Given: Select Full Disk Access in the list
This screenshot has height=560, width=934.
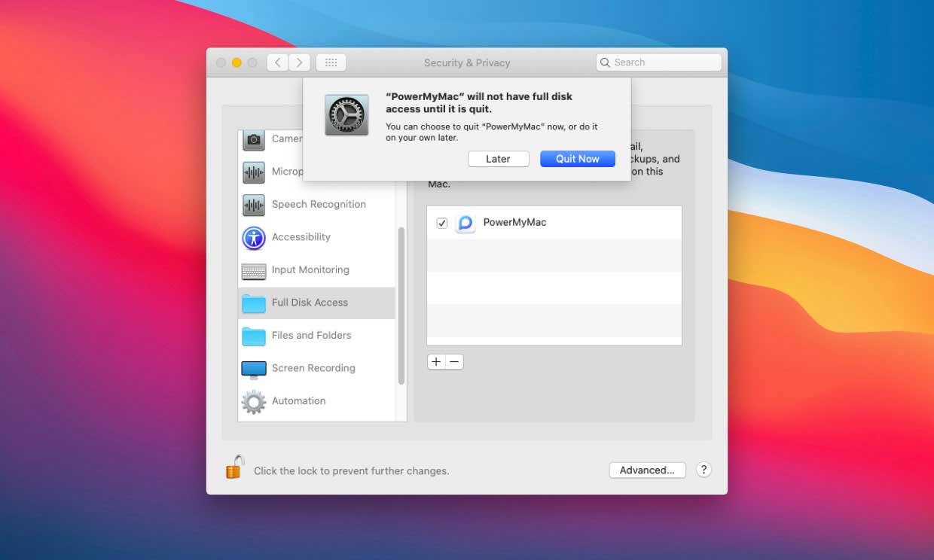Looking at the screenshot, I should pos(316,303).
